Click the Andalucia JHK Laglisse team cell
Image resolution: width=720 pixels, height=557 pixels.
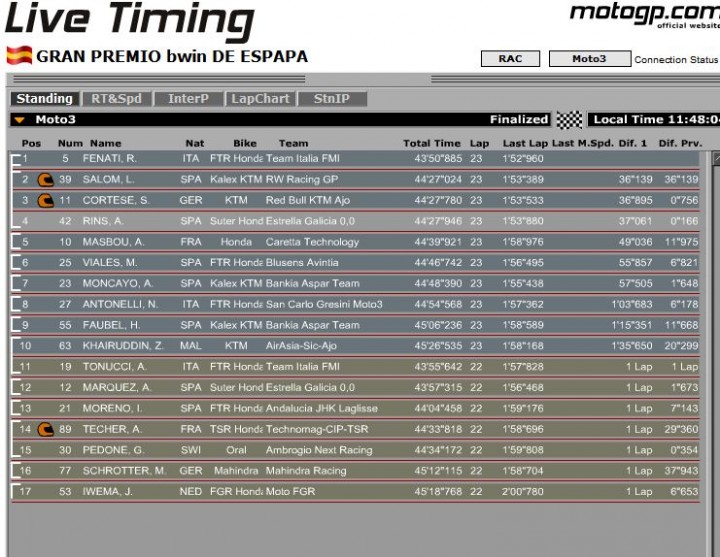(x=321, y=408)
